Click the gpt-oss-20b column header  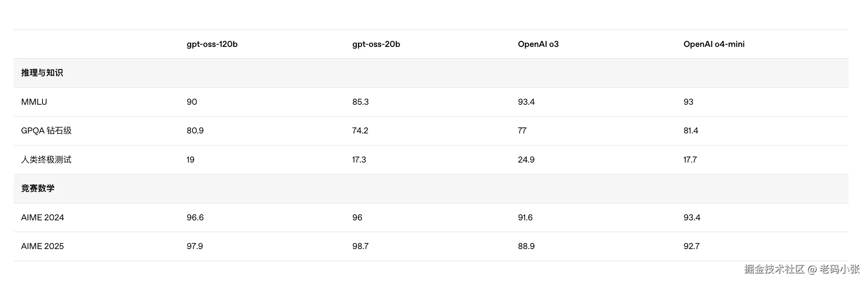(376, 44)
